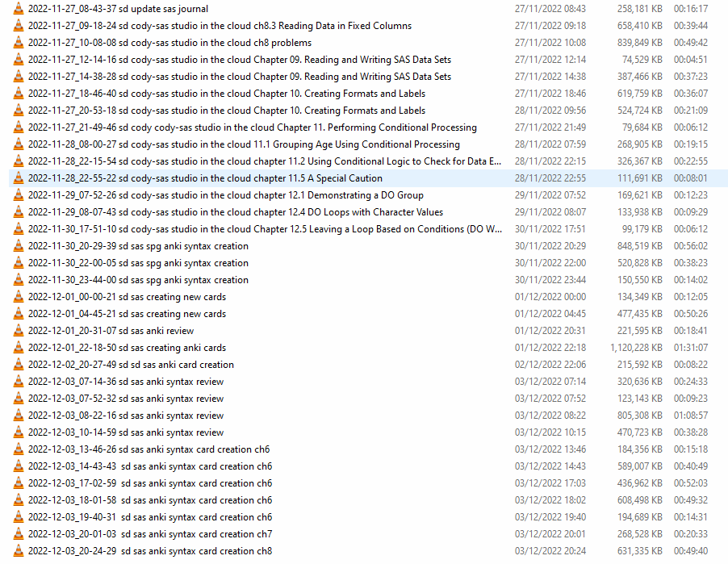Click date modified 30/11/2022 23:44
The width and height of the screenshot is (728, 564).
click(550, 280)
